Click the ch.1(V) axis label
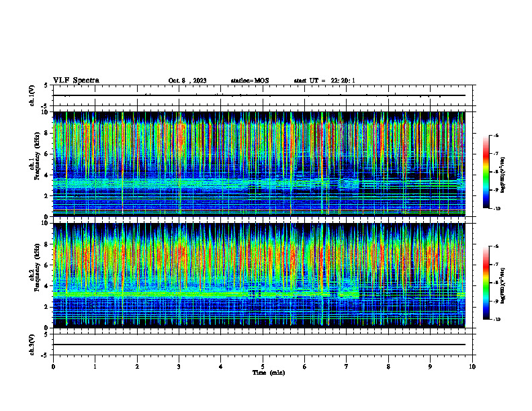Screen dimensions: 532x411 click(32, 95)
